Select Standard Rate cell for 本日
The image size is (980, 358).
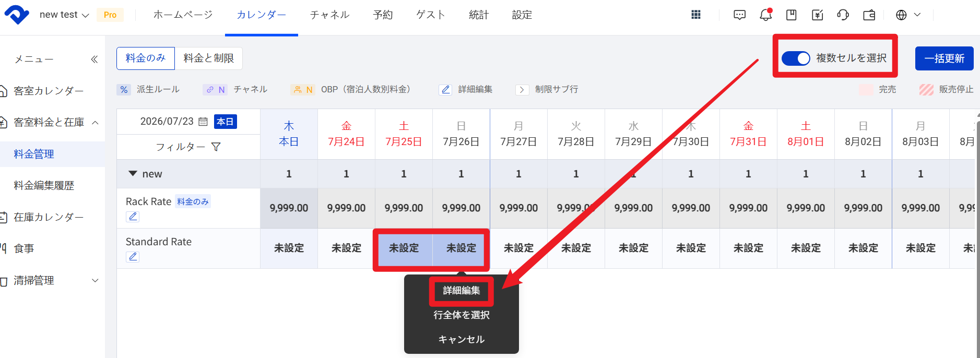click(289, 248)
